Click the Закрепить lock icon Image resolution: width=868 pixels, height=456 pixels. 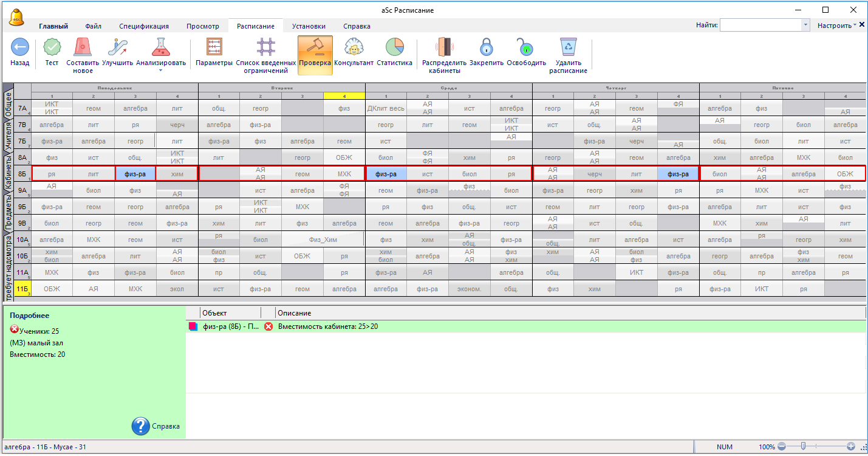click(486, 47)
